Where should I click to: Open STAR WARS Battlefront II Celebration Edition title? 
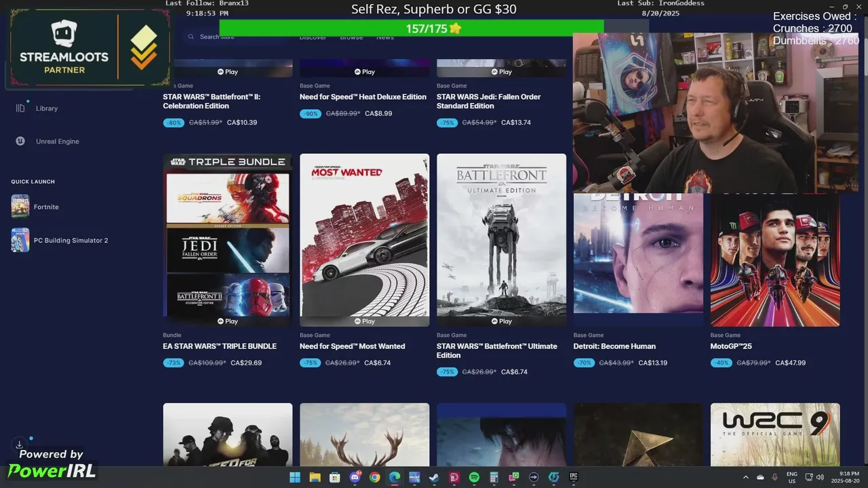(212, 101)
